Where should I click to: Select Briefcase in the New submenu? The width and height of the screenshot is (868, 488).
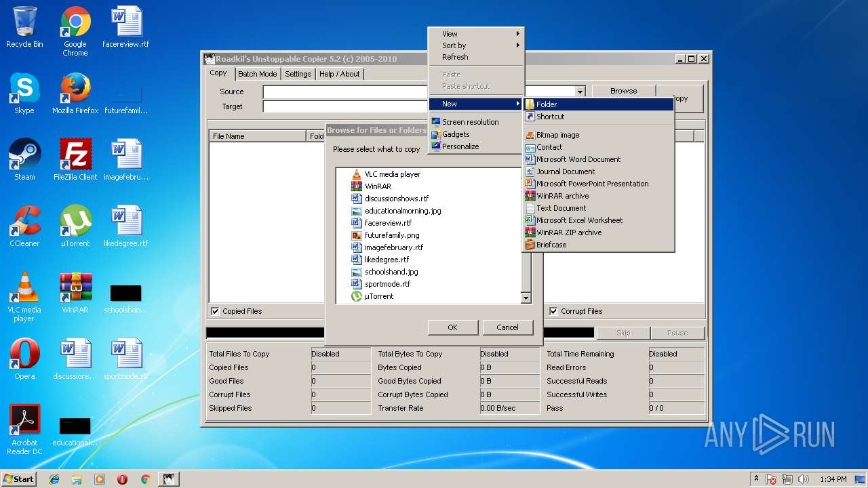599,245
